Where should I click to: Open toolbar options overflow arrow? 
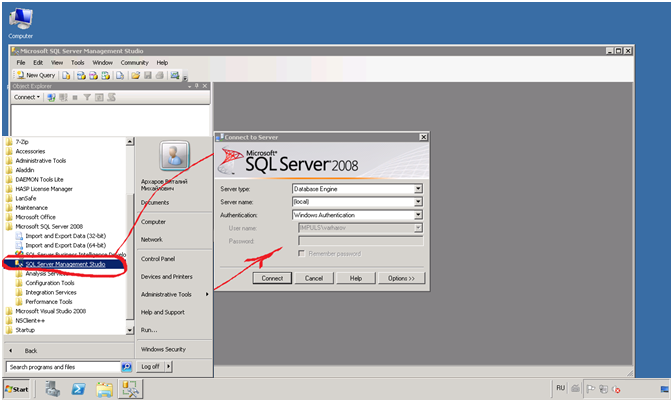185,78
